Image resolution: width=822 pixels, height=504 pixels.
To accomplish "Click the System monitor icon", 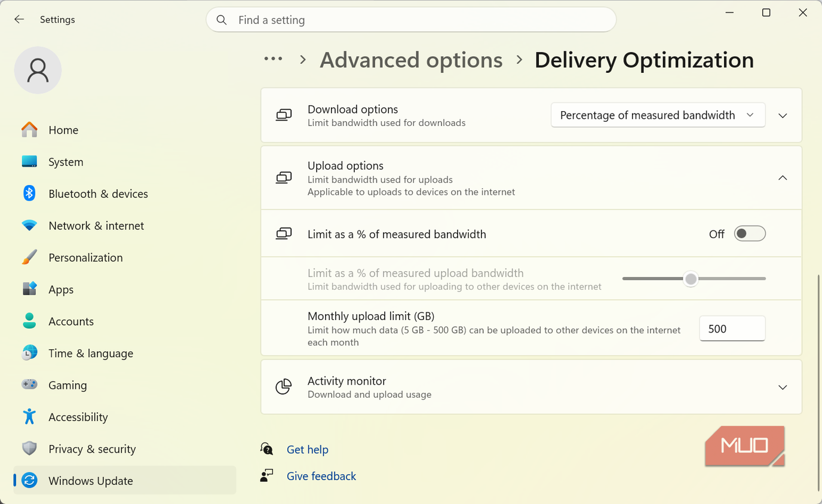I will 29,162.
